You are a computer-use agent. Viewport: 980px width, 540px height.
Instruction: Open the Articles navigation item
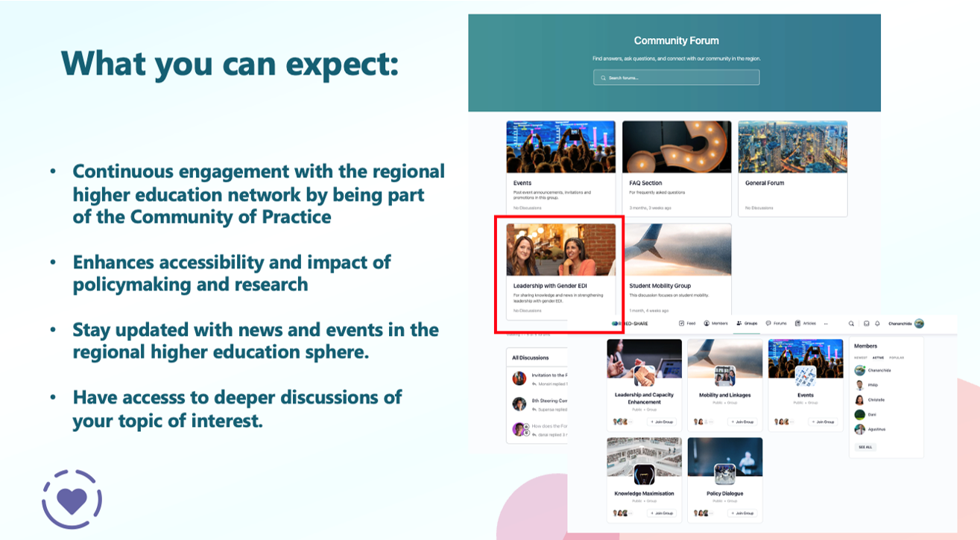806,323
